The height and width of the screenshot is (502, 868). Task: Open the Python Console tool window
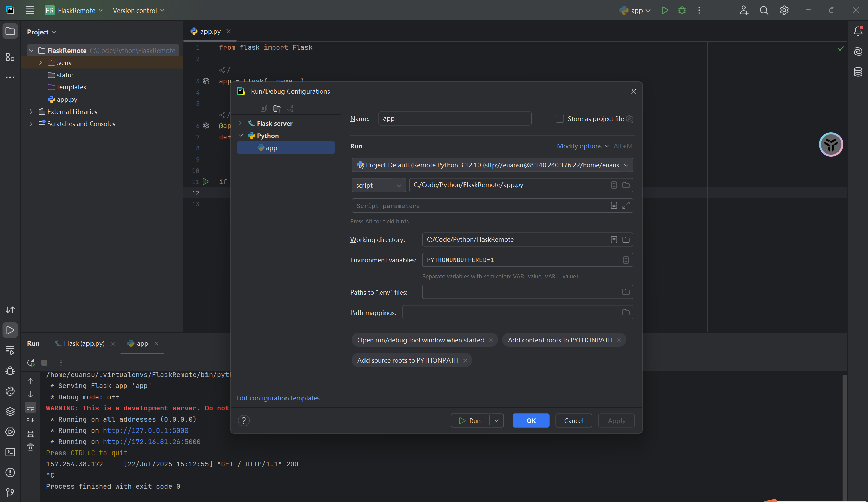click(10, 391)
